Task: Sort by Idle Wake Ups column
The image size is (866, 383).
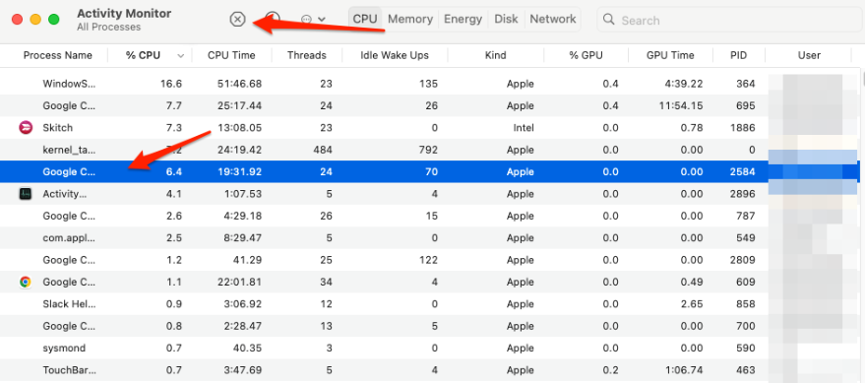Action: point(394,55)
